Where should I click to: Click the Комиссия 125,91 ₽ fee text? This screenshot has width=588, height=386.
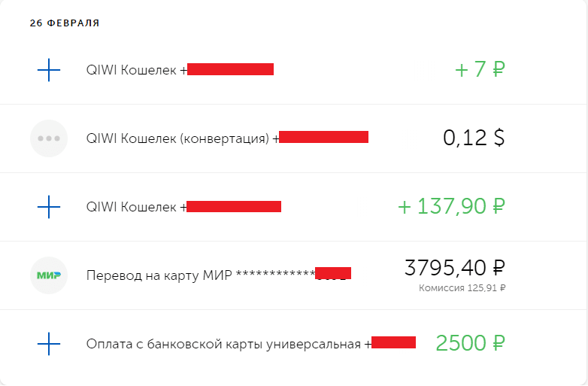[462, 288]
